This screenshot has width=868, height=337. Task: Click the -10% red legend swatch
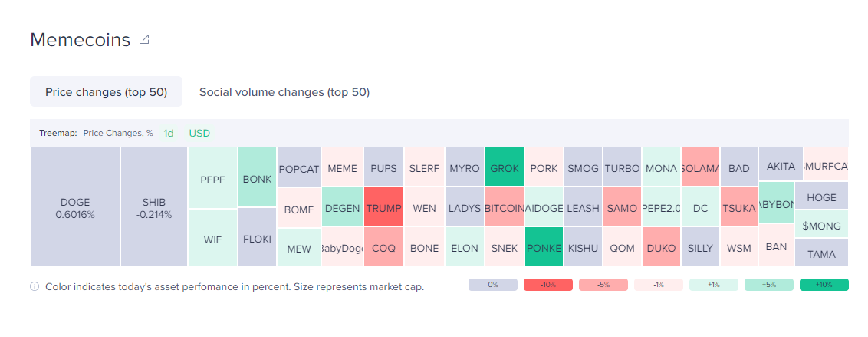coord(548,285)
